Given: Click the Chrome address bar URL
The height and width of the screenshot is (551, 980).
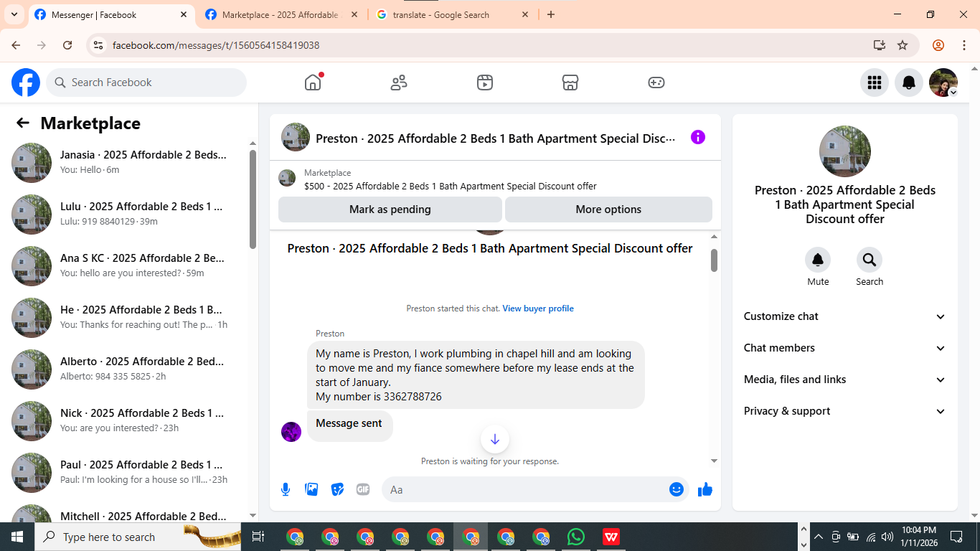Looking at the screenshot, I should 216,45.
